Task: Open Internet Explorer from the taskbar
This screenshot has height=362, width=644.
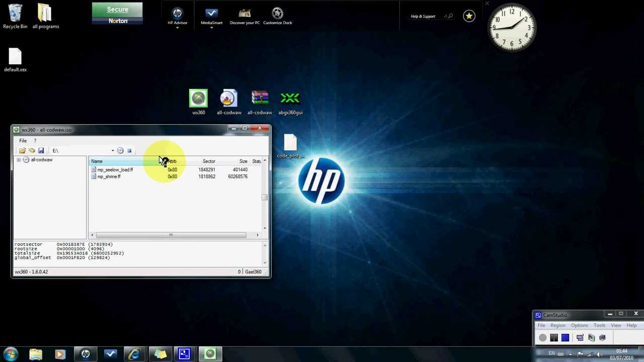Action: 134,354
